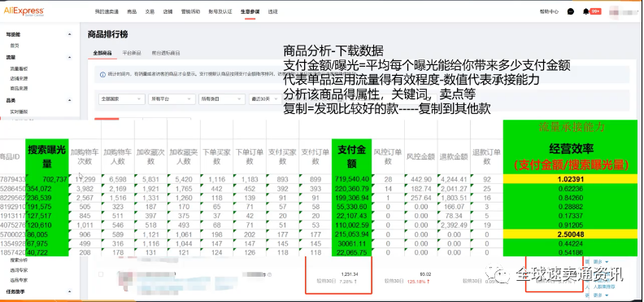The width and height of the screenshot is (644, 302).
Task: Open 交易 in top navigation
Action: click(x=150, y=12)
